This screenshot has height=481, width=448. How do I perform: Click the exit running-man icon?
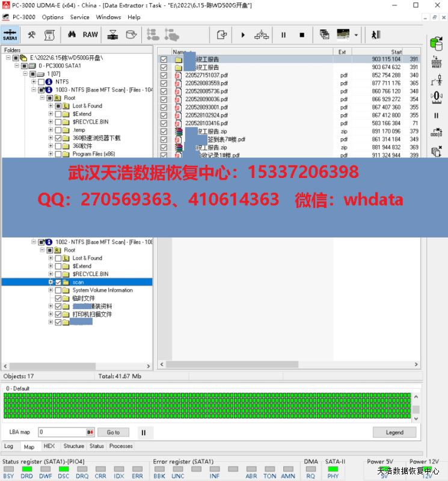[376, 35]
